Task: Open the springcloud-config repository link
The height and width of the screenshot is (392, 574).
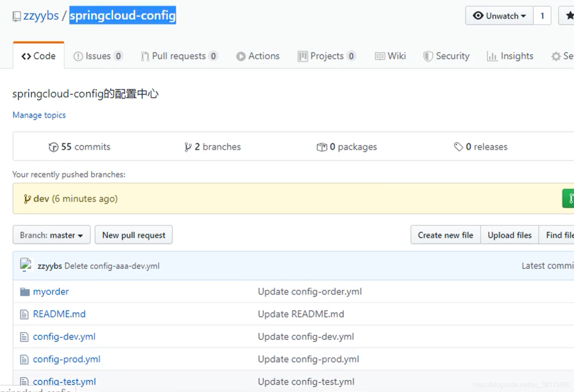Action: pos(123,15)
